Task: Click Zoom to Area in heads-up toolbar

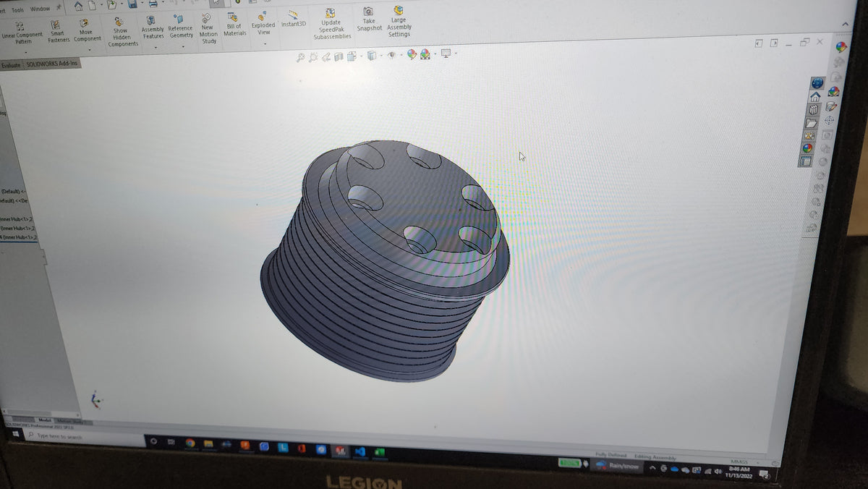Action: pyautogui.click(x=314, y=58)
